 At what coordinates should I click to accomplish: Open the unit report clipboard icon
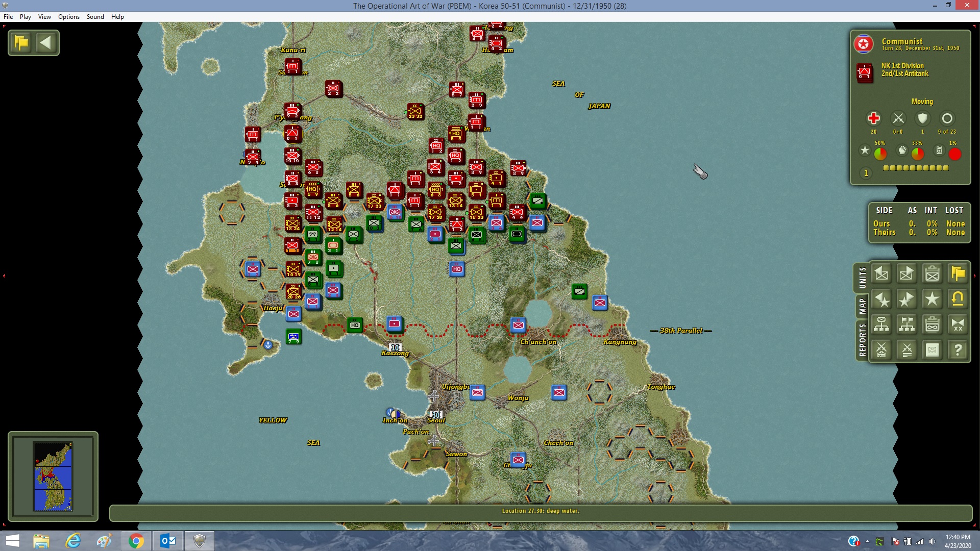point(933,274)
